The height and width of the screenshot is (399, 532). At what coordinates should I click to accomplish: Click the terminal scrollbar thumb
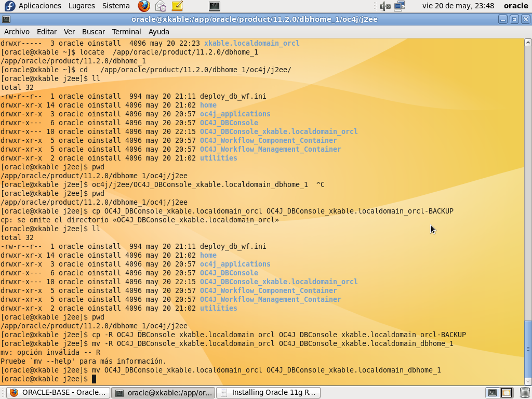point(528,349)
